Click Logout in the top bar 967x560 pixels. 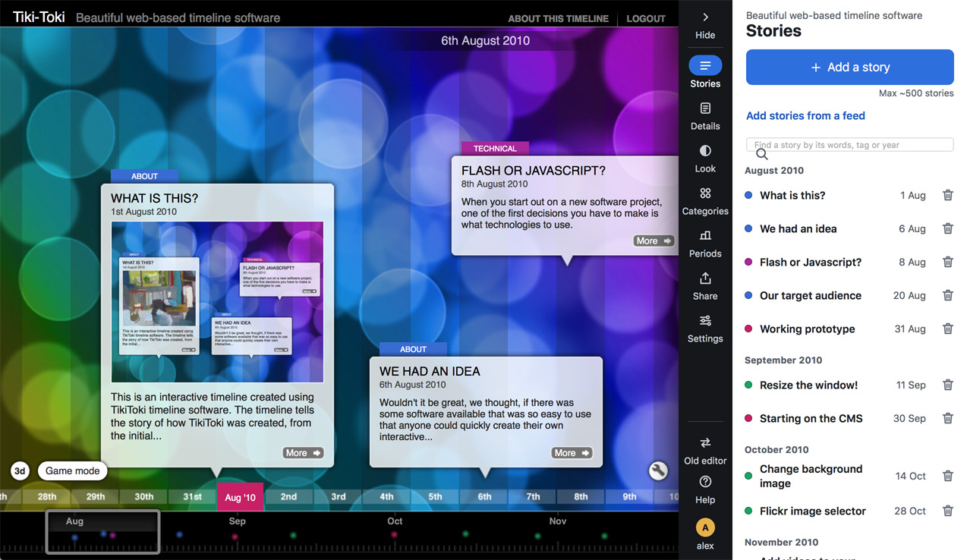646,18
